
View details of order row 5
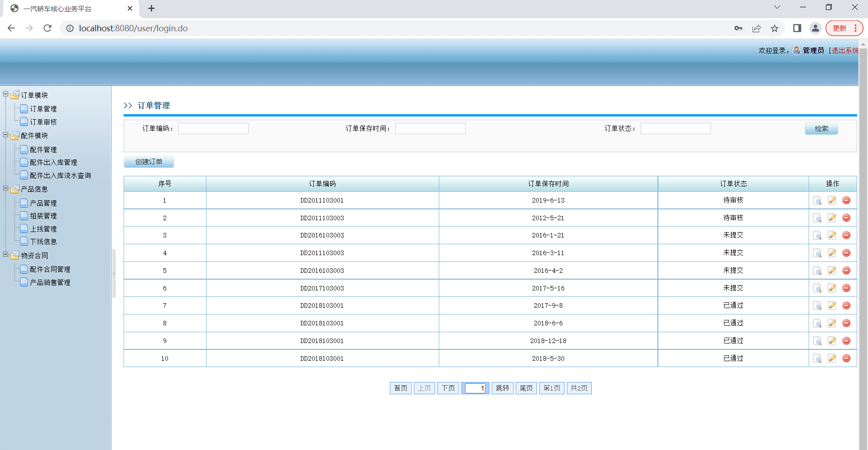(x=817, y=271)
